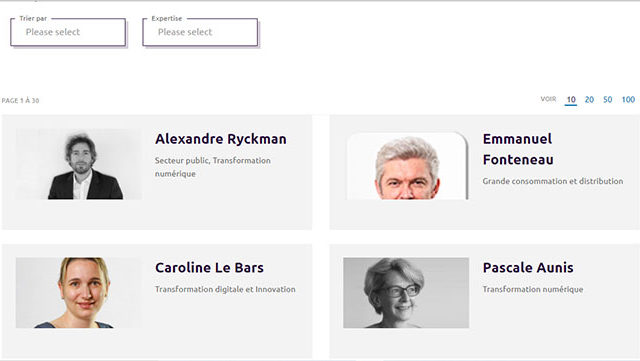Click the name Caroline Le Bars
This screenshot has height=361, width=640.
click(x=209, y=267)
